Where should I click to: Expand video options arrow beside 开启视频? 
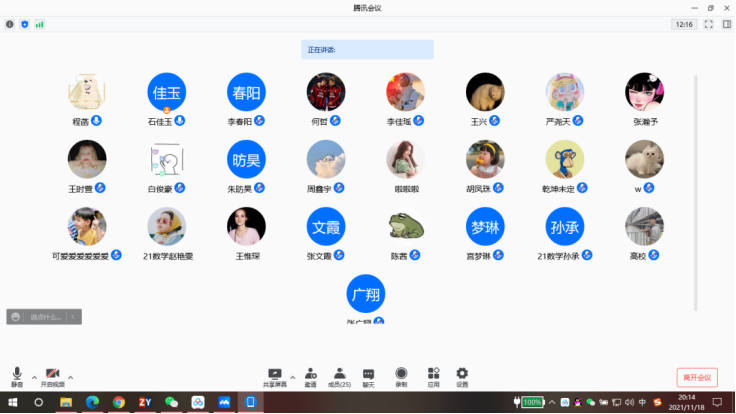(x=70, y=377)
